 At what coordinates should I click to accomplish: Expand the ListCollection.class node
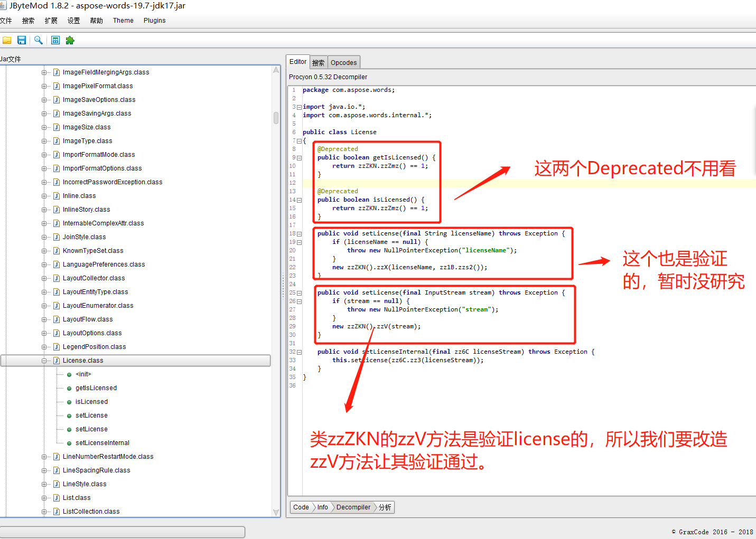click(x=44, y=512)
